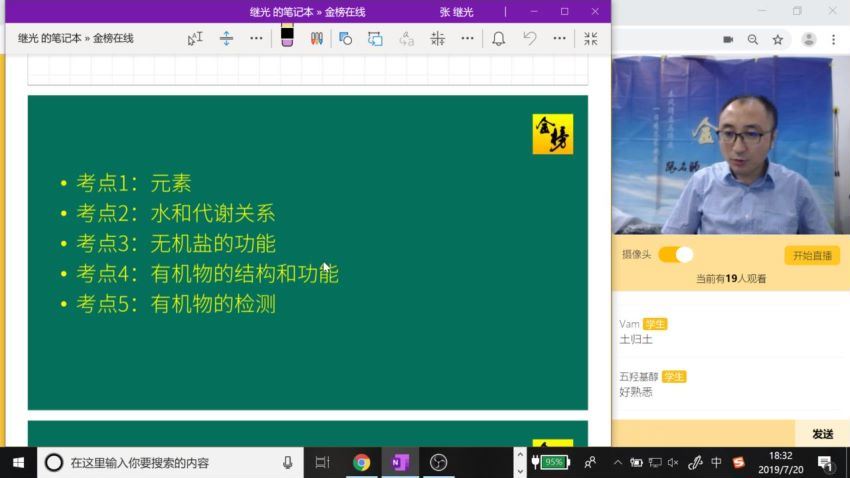Click the insert space tool icon

point(226,38)
